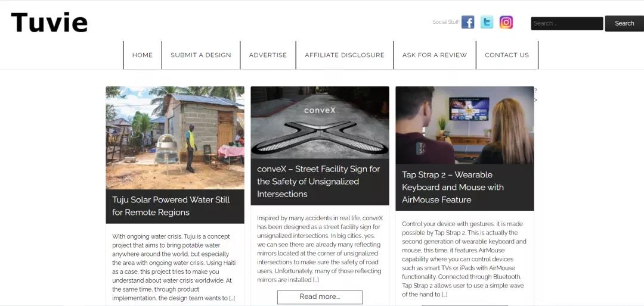The image size is (644, 306).
Task: Choose Ask for a Review in the navigation
Action: click(435, 55)
